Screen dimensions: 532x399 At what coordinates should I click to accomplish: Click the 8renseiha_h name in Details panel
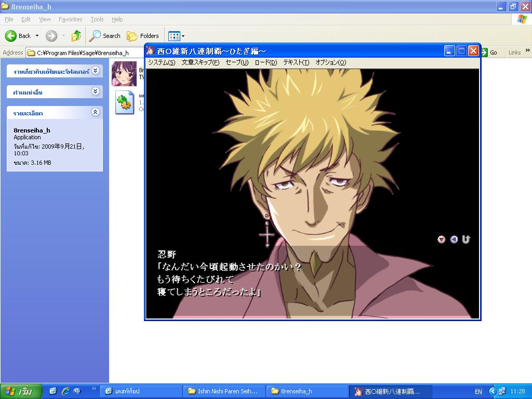32,130
